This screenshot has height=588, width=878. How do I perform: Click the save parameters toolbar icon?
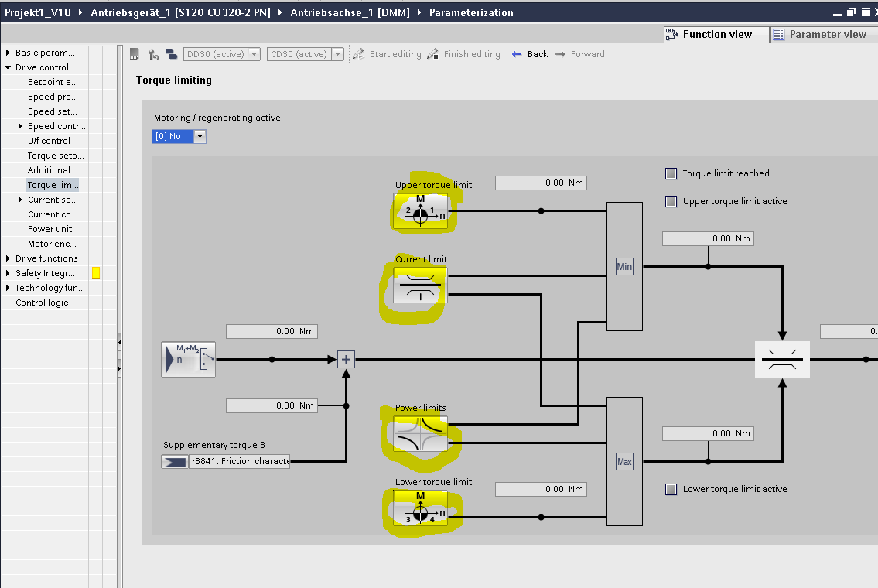pyautogui.click(x=134, y=54)
